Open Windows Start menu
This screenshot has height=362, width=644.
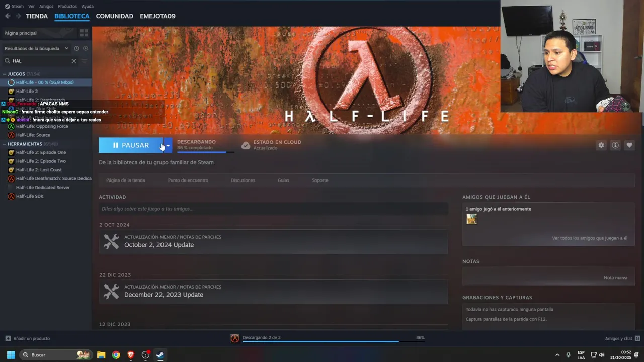point(11,355)
